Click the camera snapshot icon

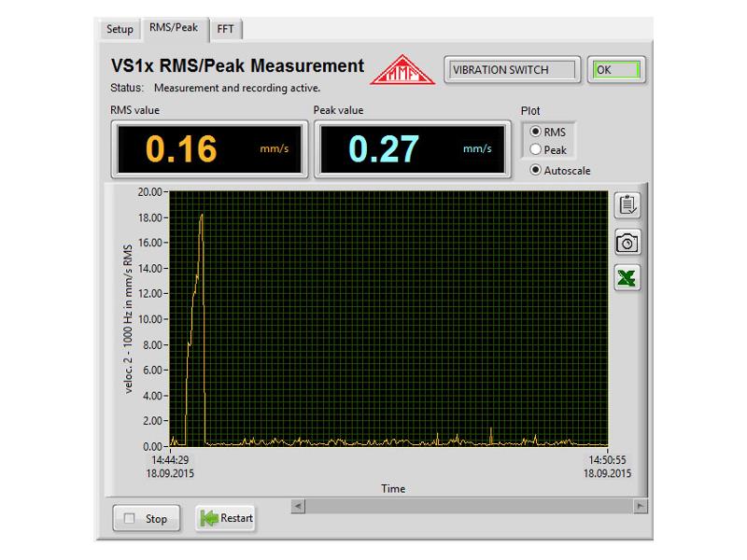(x=627, y=244)
